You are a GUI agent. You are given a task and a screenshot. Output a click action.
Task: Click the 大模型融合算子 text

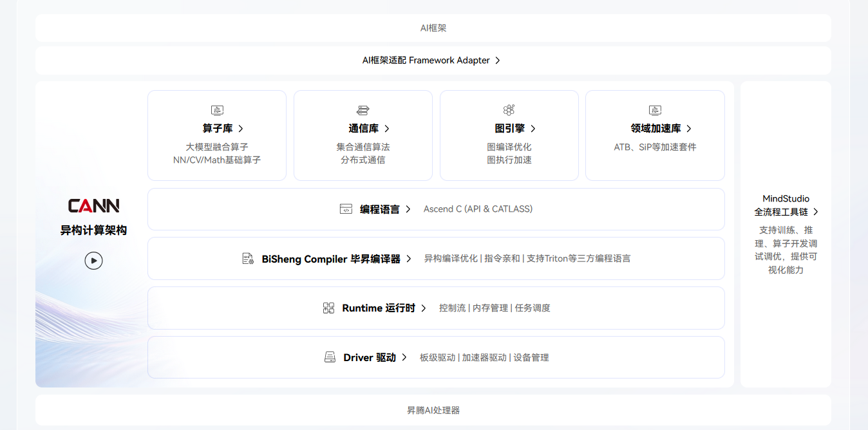pyautogui.click(x=217, y=147)
